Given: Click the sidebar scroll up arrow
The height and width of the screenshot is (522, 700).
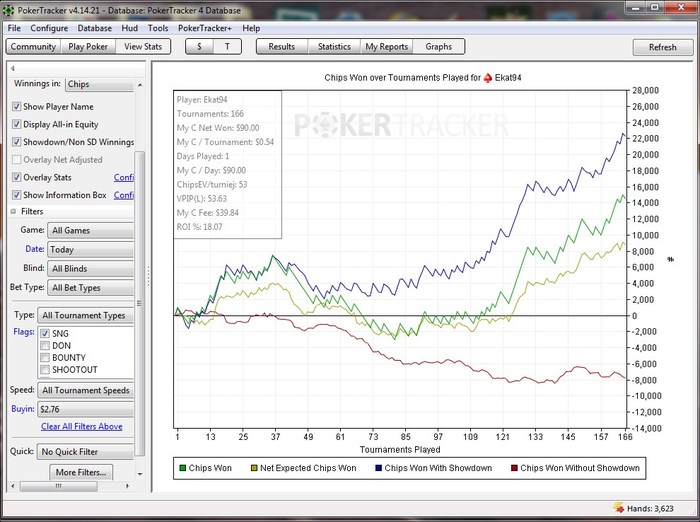Looking at the screenshot, I should coord(140,85).
